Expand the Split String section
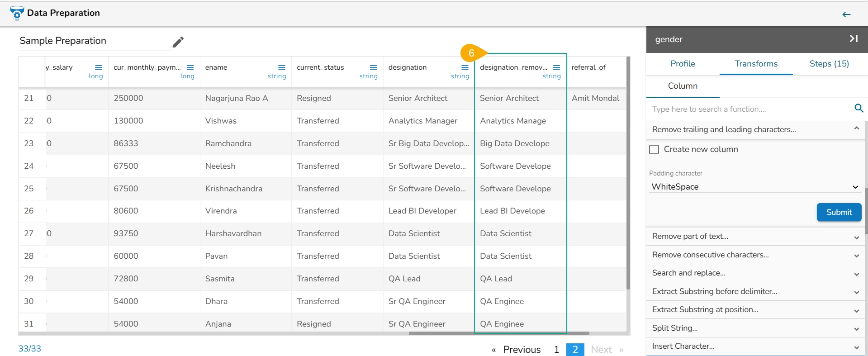The width and height of the screenshot is (868, 356). [754, 328]
